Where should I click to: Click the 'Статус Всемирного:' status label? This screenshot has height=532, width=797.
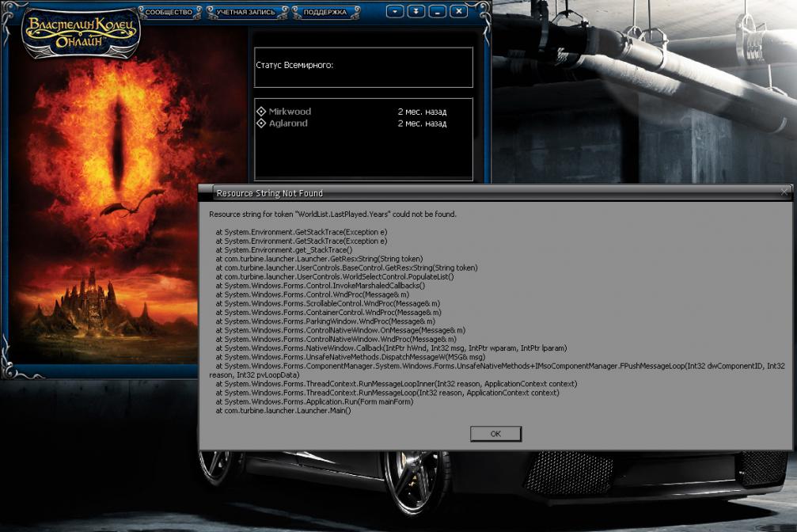[294, 65]
